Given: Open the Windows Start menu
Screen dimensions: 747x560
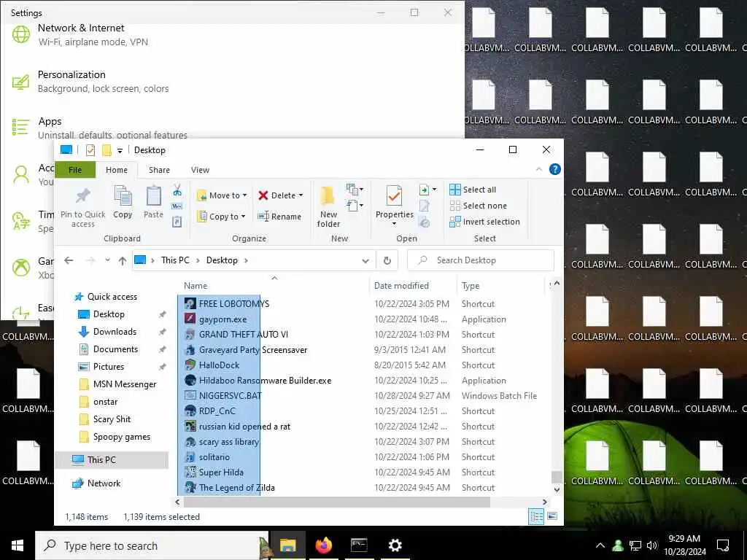Looking at the screenshot, I should pyautogui.click(x=18, y=545).
